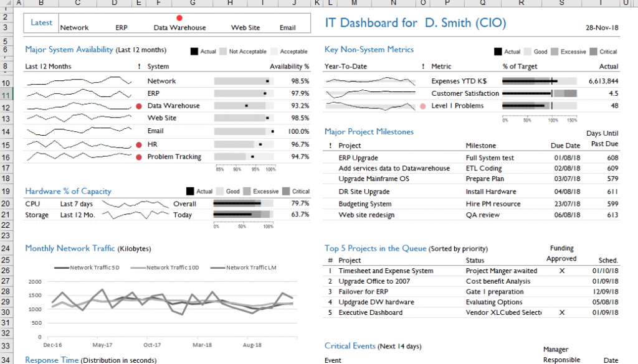Click the IT Dashboard for D. Smith title
This screenshot has height=364, width=638.
(416, 24)
